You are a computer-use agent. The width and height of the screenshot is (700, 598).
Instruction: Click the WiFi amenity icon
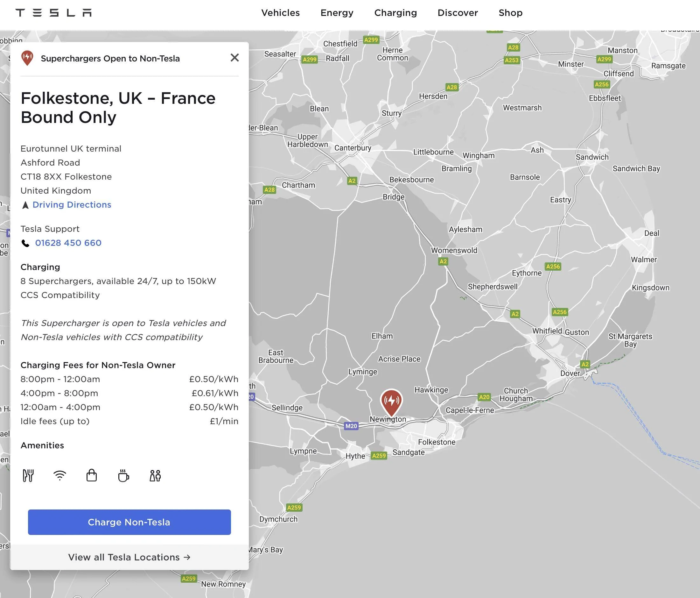[x=60, y=475]
